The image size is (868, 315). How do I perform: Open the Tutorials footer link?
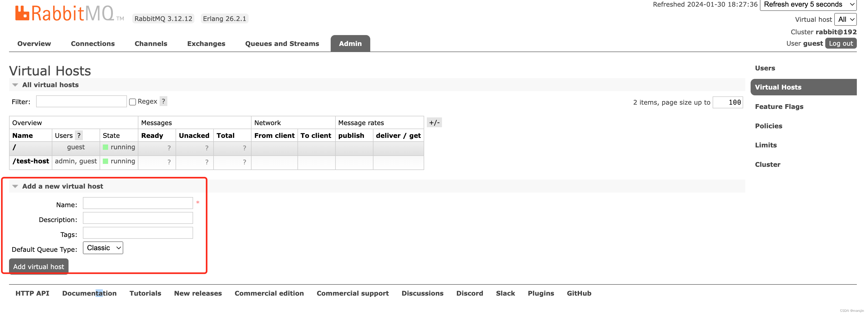coord(145,293)
